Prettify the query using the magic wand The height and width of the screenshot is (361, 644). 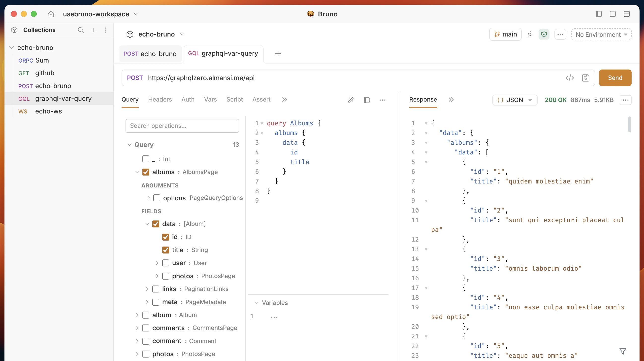(351, 100)
